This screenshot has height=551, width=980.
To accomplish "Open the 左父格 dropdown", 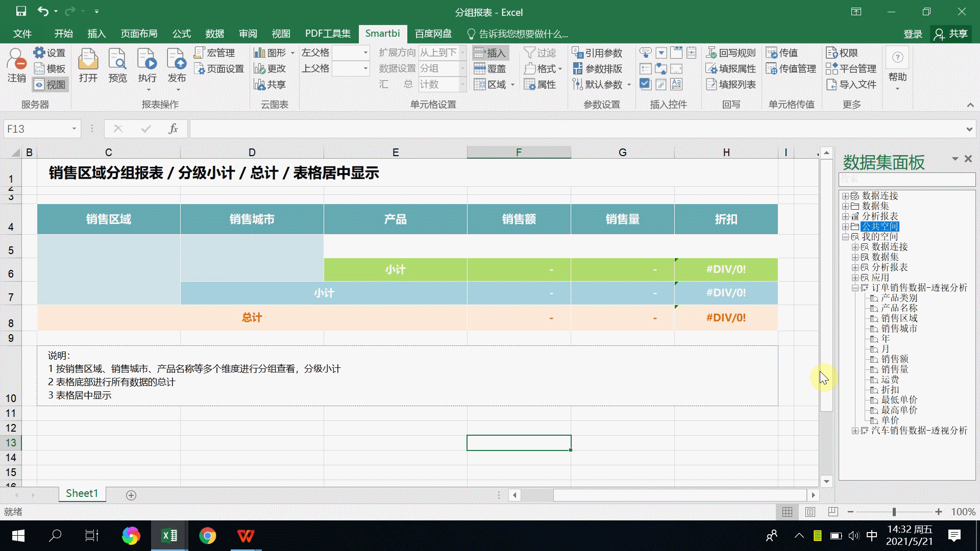I will pyautogui.click(x=365, y=53).
